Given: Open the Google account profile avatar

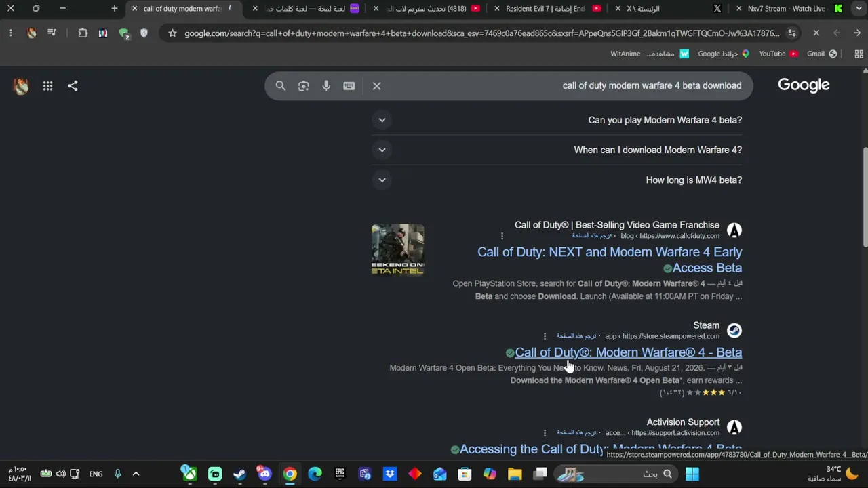Looking at the screenshot, I should click(21, 86).
